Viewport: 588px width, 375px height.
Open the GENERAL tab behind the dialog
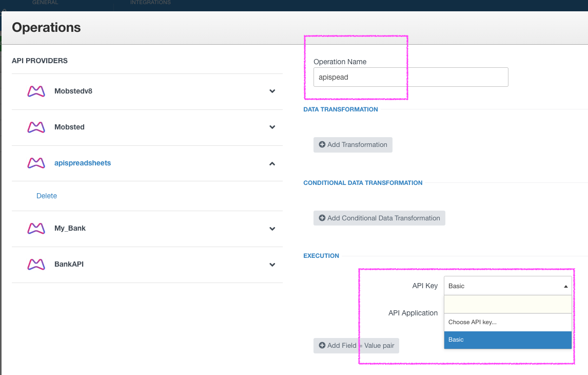click(45, 3)
